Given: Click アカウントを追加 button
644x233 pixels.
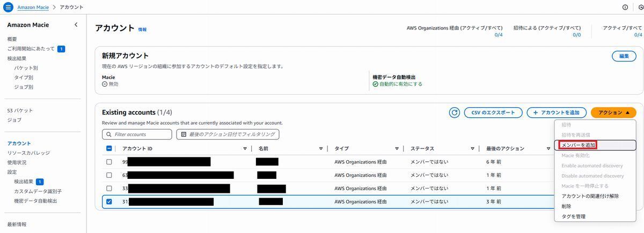Looking at the screenshot, I should [557, 112].
